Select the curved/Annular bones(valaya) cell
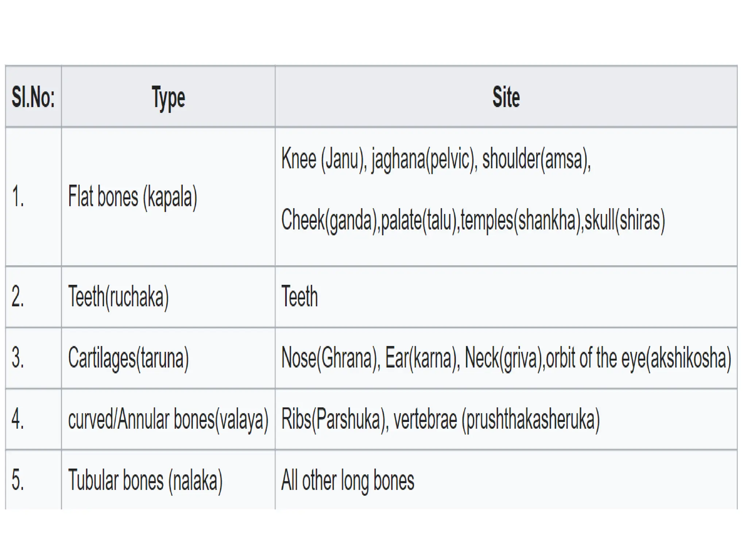Image resolution: width=747 pixels, height=560 pixels. [168, 419]
